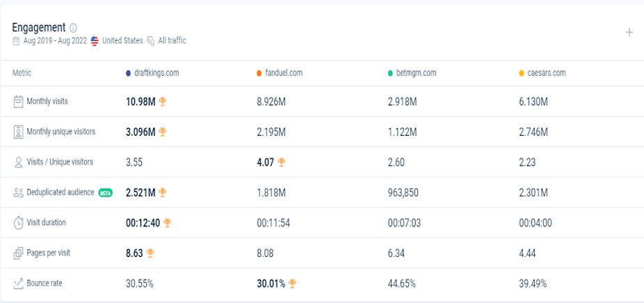The image size is (644, 303).
Task: Click the 00:11:54 visit duration value
Action: (273, 223)
